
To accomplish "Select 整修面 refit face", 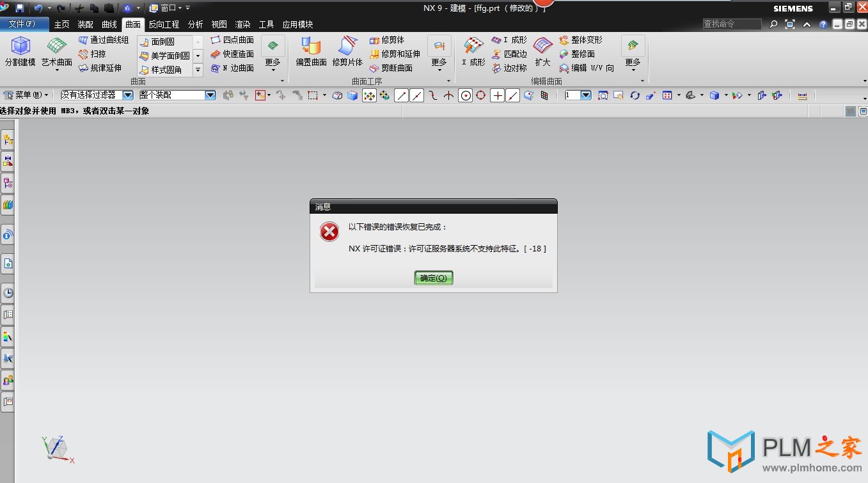I will click(577, 54).
